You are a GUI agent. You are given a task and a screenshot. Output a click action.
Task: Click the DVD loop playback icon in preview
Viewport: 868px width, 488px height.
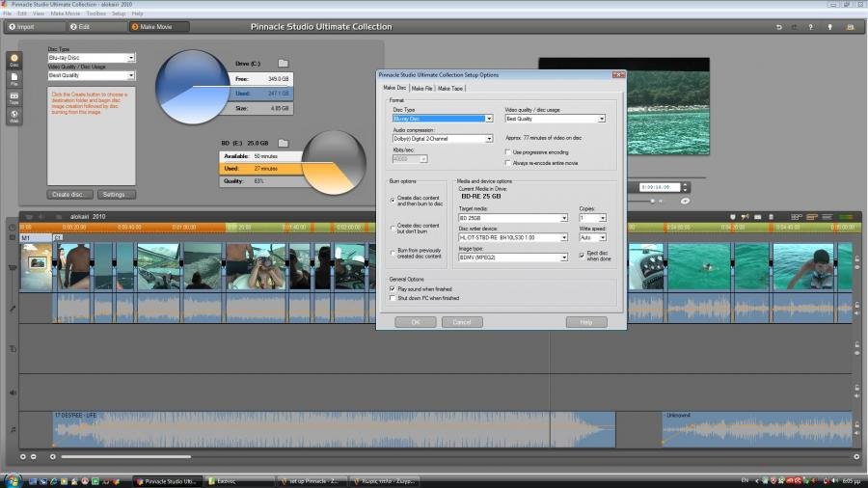(x=685, y=201)
